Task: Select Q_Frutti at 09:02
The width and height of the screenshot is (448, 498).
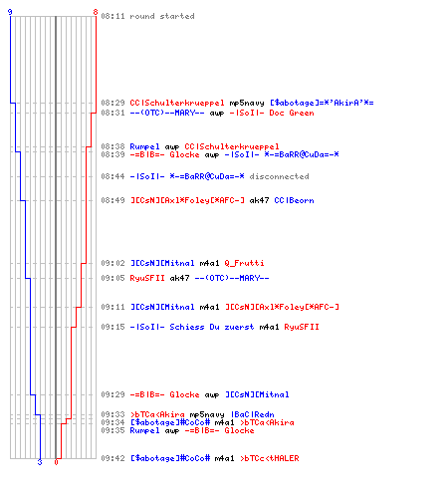Action: (244, 263)
